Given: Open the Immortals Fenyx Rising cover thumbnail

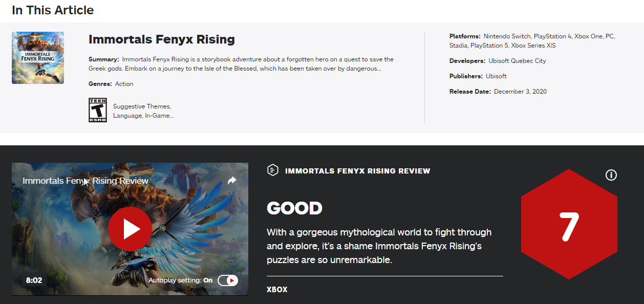Looking at the screenshot, I should [x=38, y=58].
